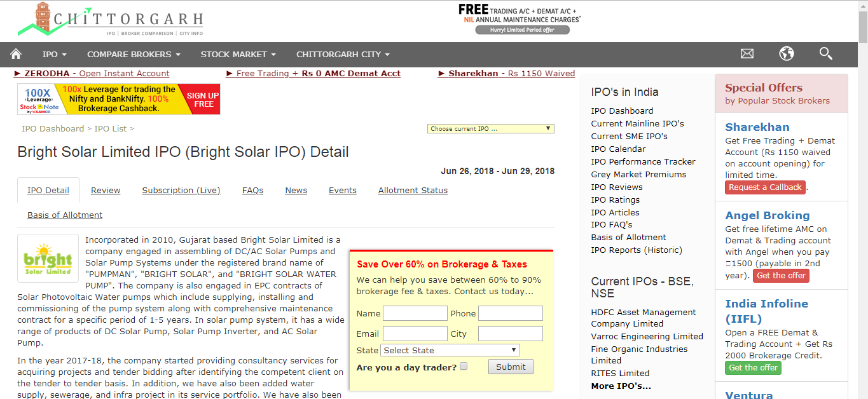Click IPO List breadcrumb

click(111, 129)
